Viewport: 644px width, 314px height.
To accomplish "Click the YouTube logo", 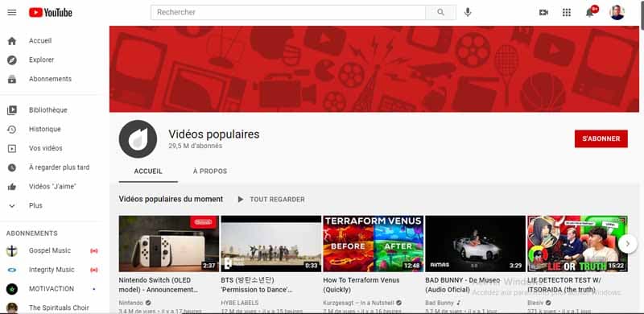I will [x=51, y=13].
